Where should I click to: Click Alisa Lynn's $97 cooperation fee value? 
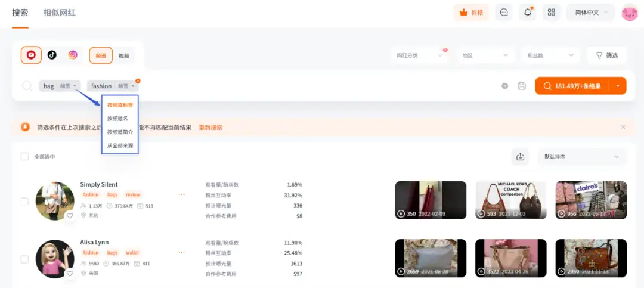coord(298,274)
